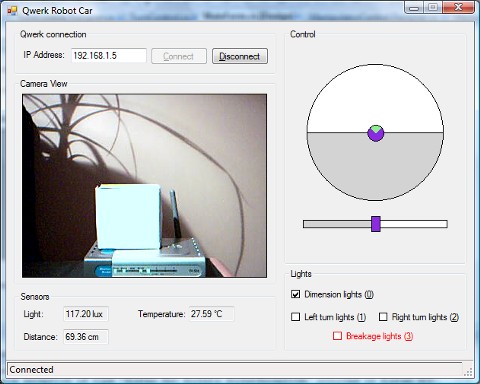The height and width of the screenshot is (384, 480).
Task: Maximize the Qwerk Robot Car window
Action: tap(433, 8)
